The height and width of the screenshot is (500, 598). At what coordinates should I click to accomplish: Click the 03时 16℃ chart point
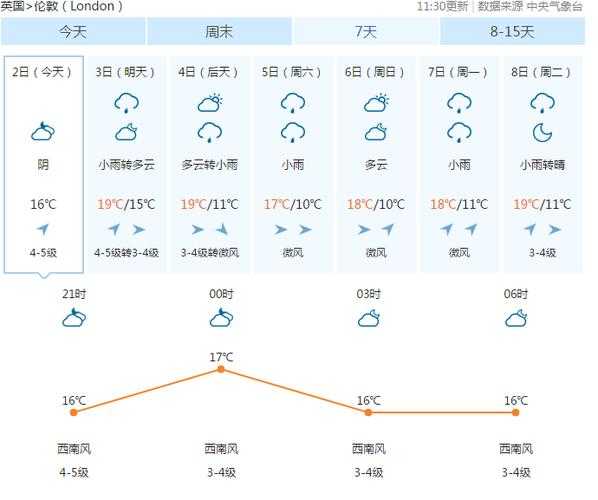coord(368,412)
